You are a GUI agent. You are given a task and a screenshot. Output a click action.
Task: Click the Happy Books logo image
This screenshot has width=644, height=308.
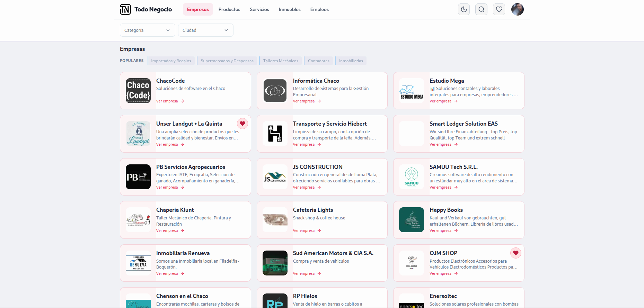(x=411, y=220)
